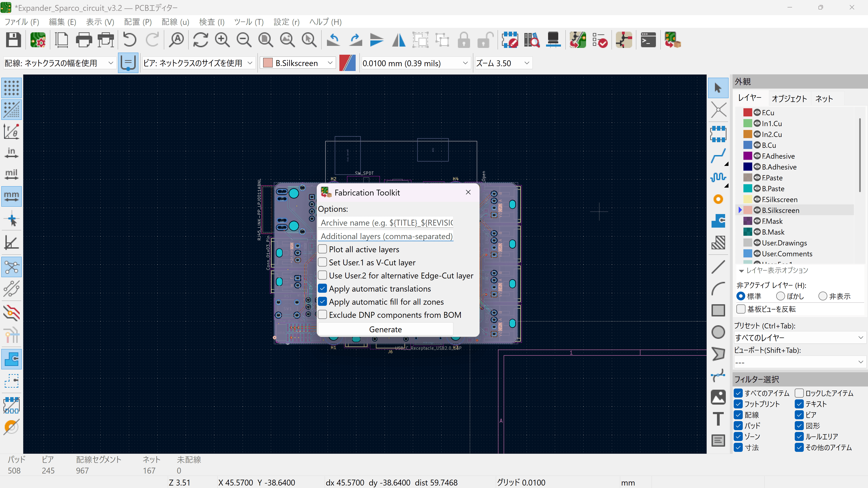Select millimeters unit icon

tap(12, 196)
